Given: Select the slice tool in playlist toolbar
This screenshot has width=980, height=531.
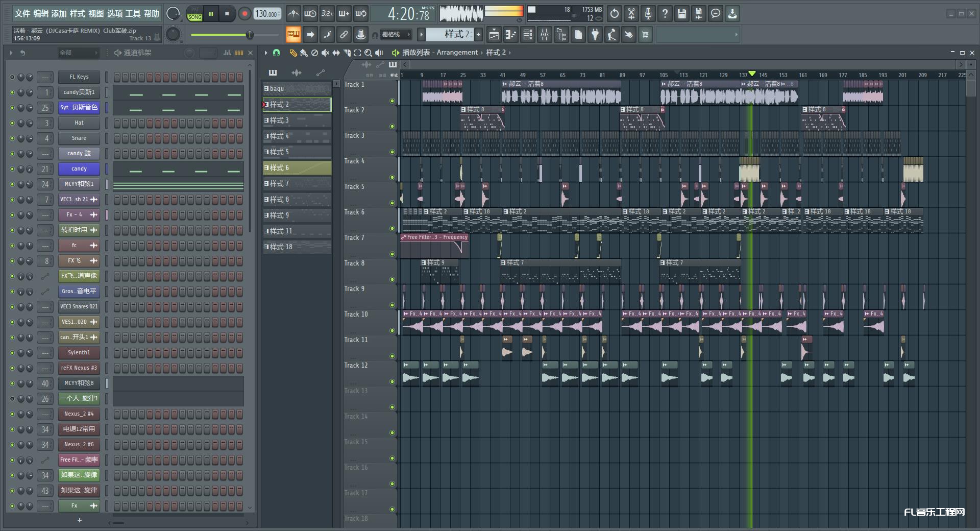Looking at the screenshot, I should pyautogui.click(x=347, y=53).
